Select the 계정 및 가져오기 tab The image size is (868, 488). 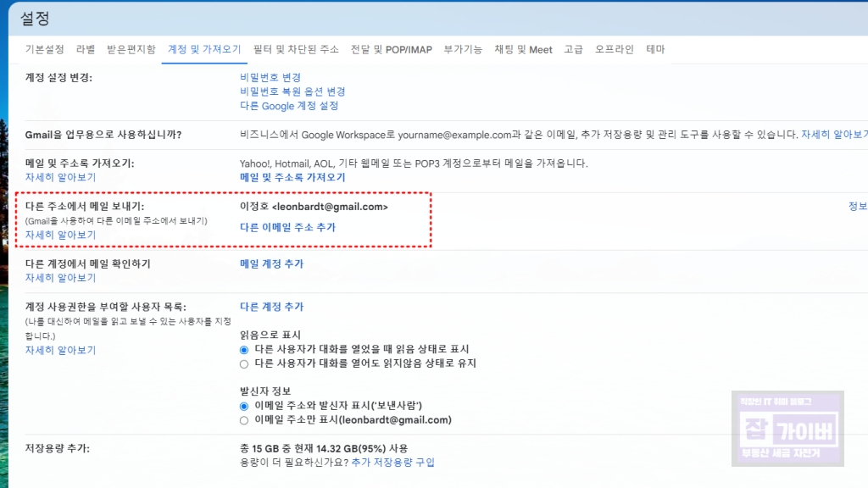coord(204,50)
